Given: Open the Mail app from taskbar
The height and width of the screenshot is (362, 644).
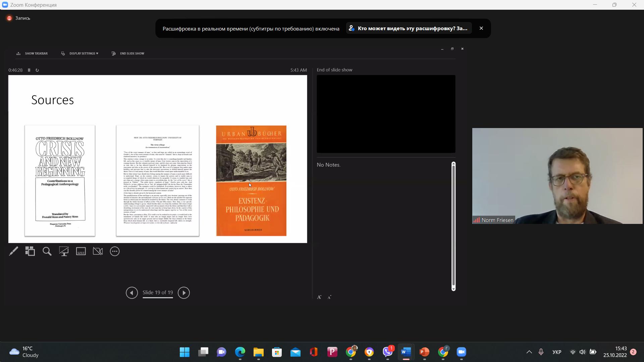Looking at the screenshot, I should point(295,352).
